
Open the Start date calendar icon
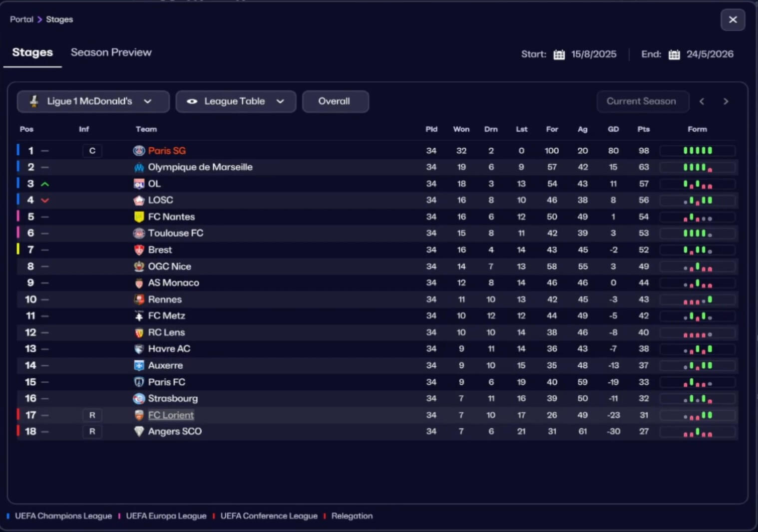559,54
